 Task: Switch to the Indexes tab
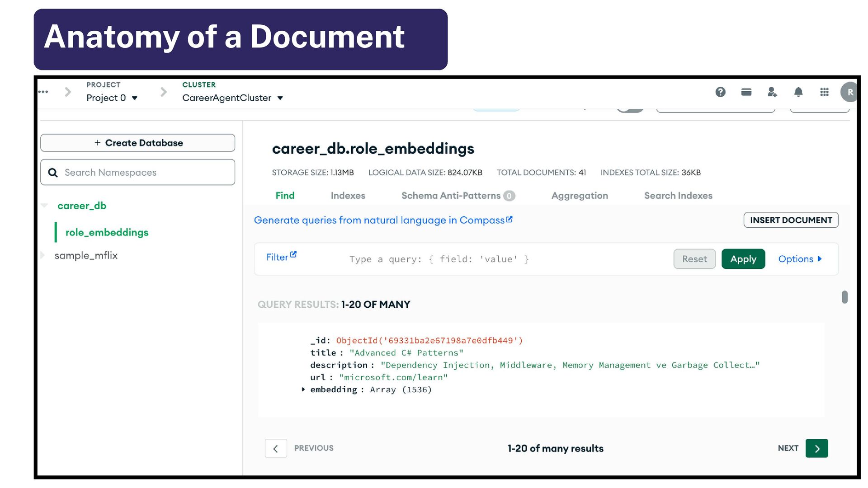click(348, 196)
